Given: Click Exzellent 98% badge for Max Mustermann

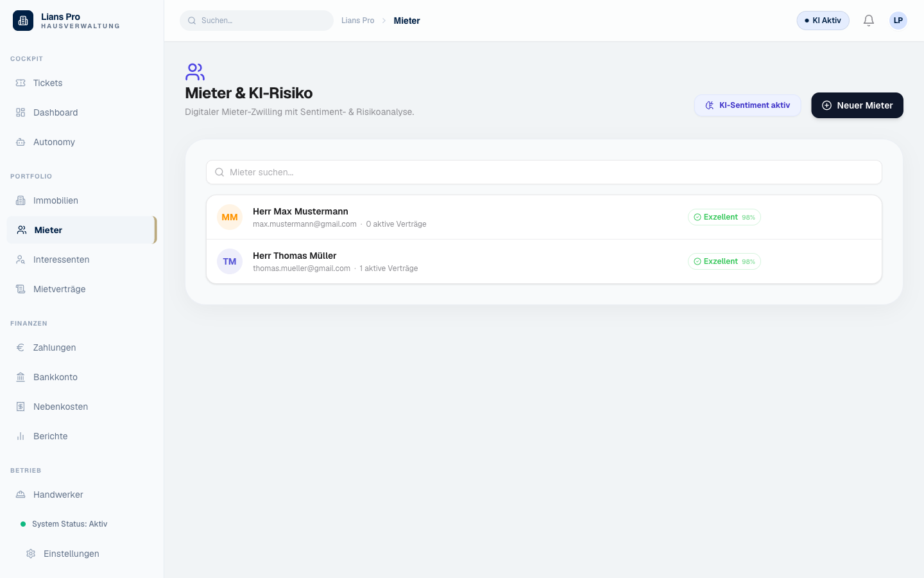Looking at the screenshot, I should (x=724, y=217).
